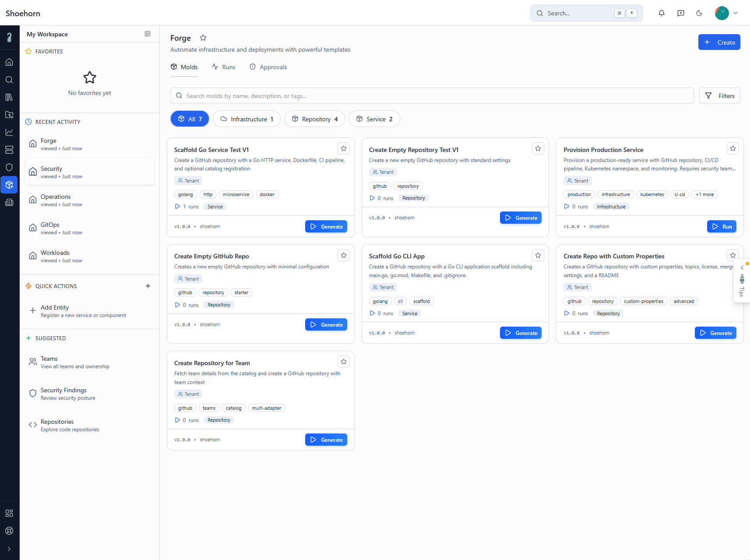Switch to the Approvals tab
This screenshot has height=560, width=750.
coord(268,67)
